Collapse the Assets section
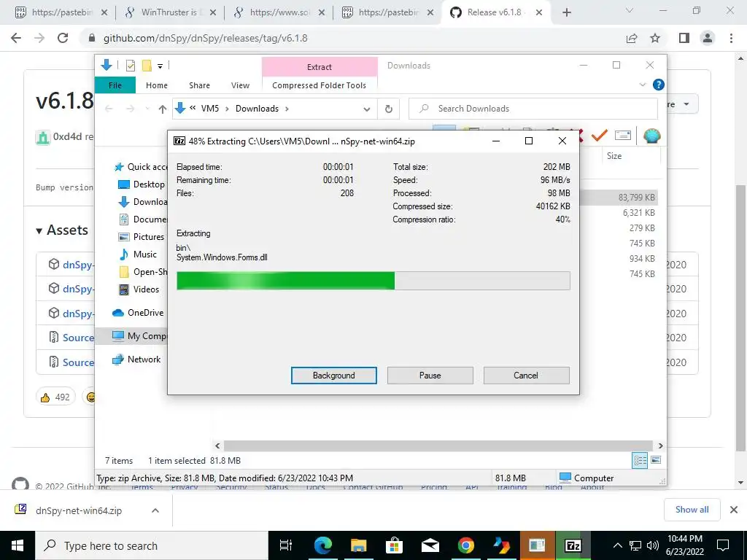 click(x=62, y=230)
